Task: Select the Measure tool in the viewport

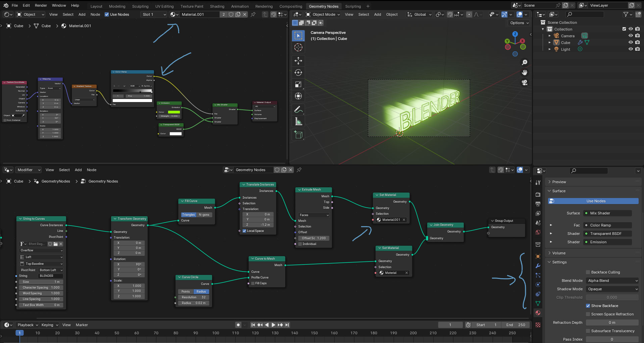Action: pyautogui.click(x=298, y=121)
